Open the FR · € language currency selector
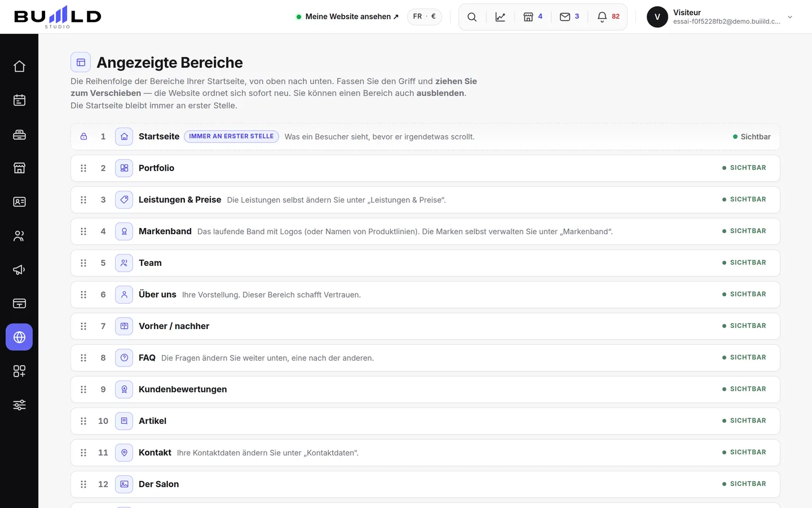The height and width of the screenshot is (508, 812). click(425, 16)
